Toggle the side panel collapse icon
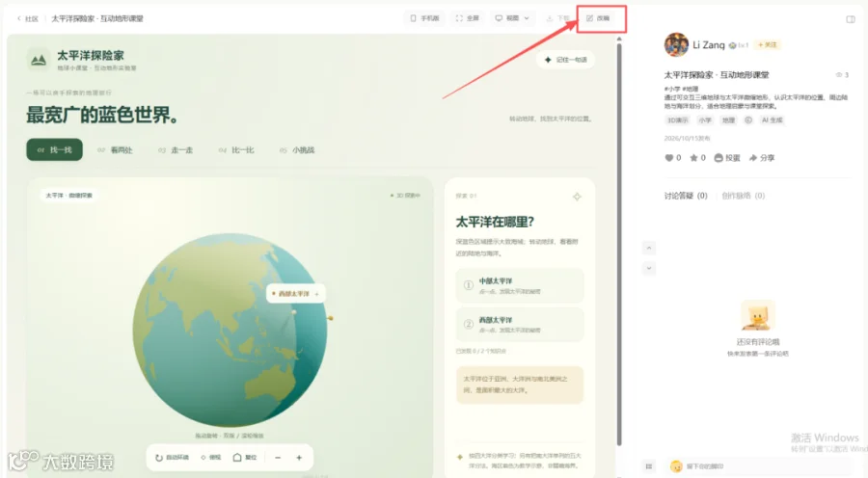This screenshot has width=868, height=478. pyautogui.click(x=851, y=19)
